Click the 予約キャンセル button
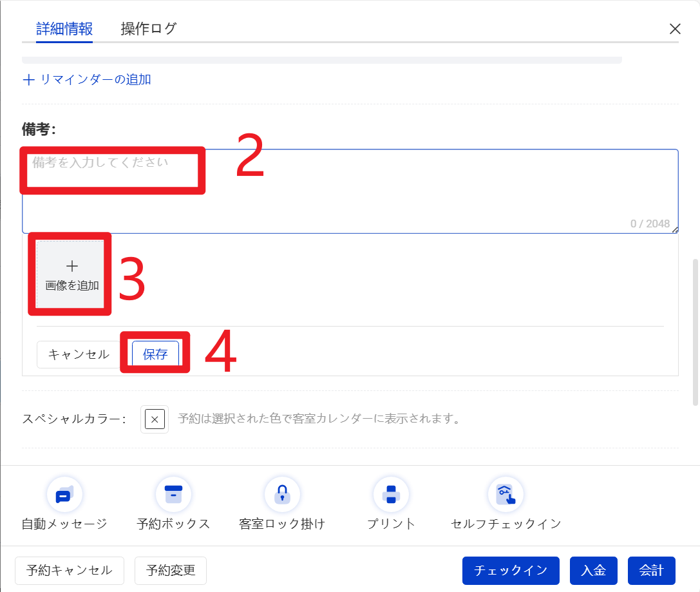700x592 pixels. 70,570
